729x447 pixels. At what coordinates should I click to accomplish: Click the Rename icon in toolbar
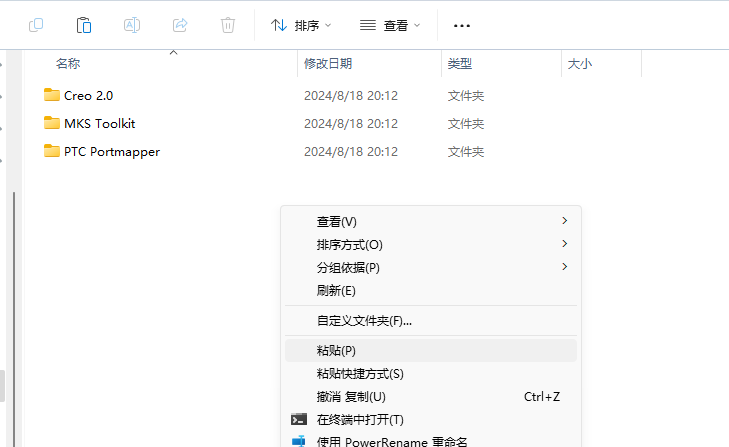(132, 25)
